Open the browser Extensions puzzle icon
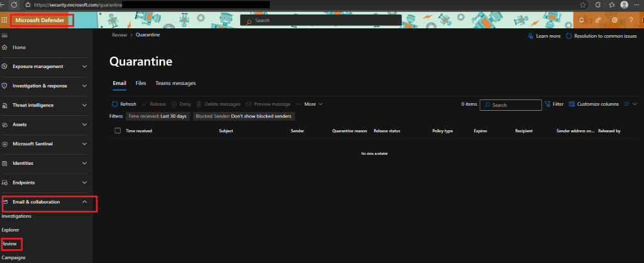 597,5
